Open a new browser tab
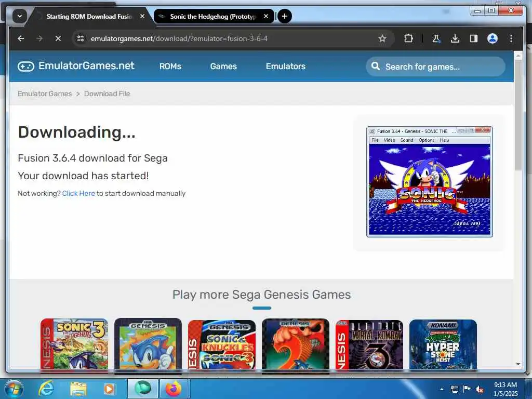 [x=285, y=16]
